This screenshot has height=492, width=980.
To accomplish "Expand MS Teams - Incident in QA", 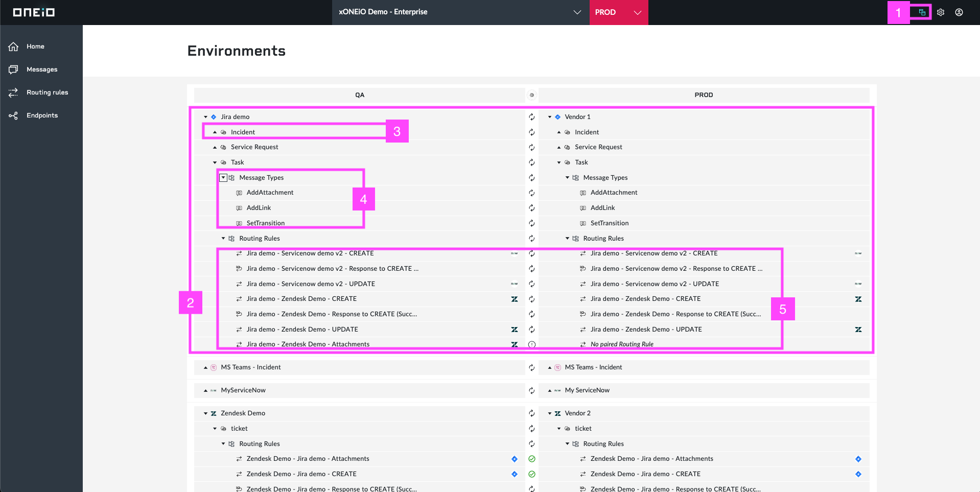I will coord(206,367).
